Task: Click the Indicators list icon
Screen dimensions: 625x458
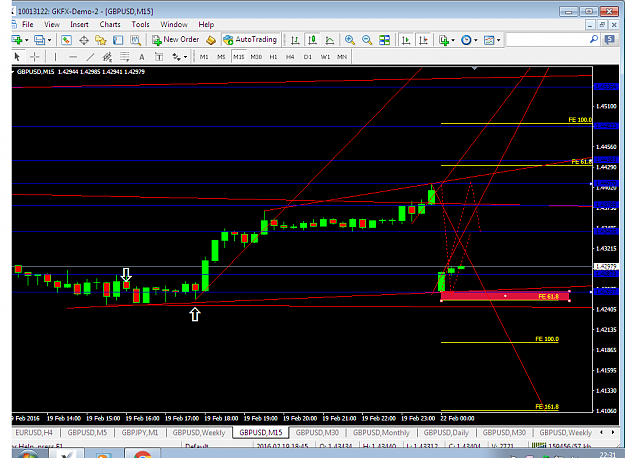Action: 444,40
